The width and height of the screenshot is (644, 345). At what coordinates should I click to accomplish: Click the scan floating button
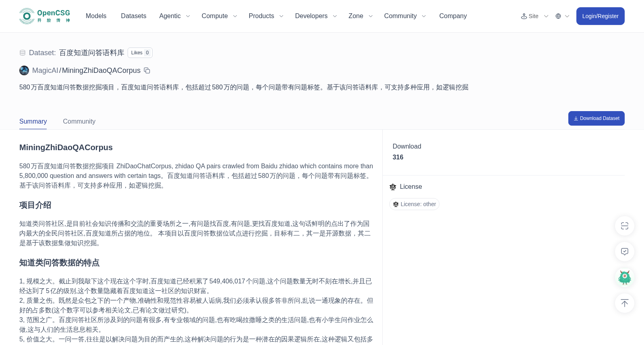[625, 226]
